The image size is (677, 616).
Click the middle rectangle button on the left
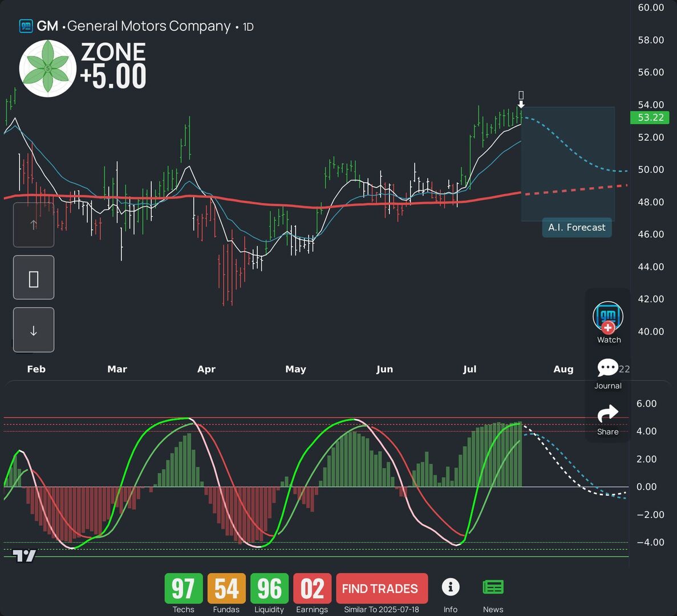click(x=34, y=278)
